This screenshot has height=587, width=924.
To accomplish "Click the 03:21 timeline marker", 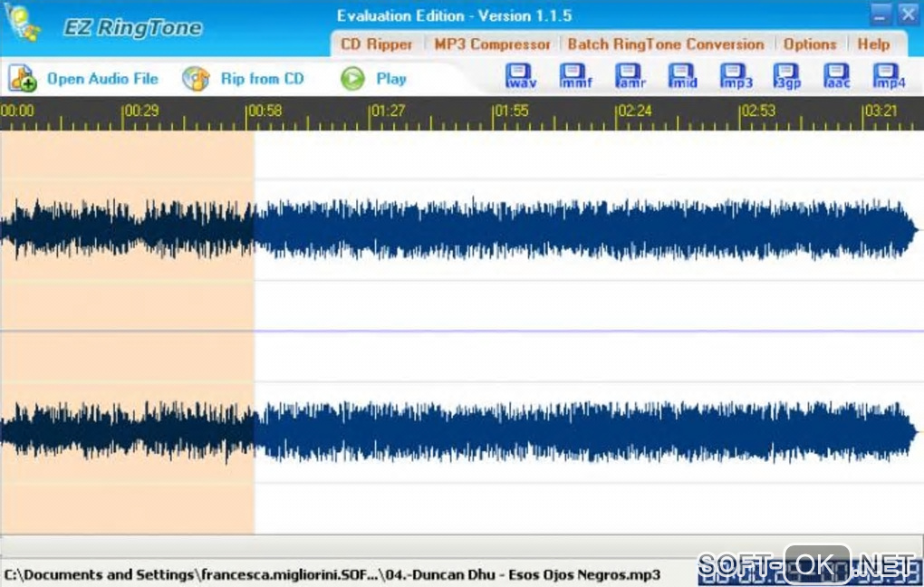I will 881,111.
